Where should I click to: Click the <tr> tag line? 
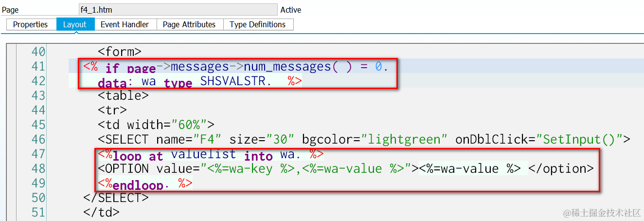click(x=112, y=110)
